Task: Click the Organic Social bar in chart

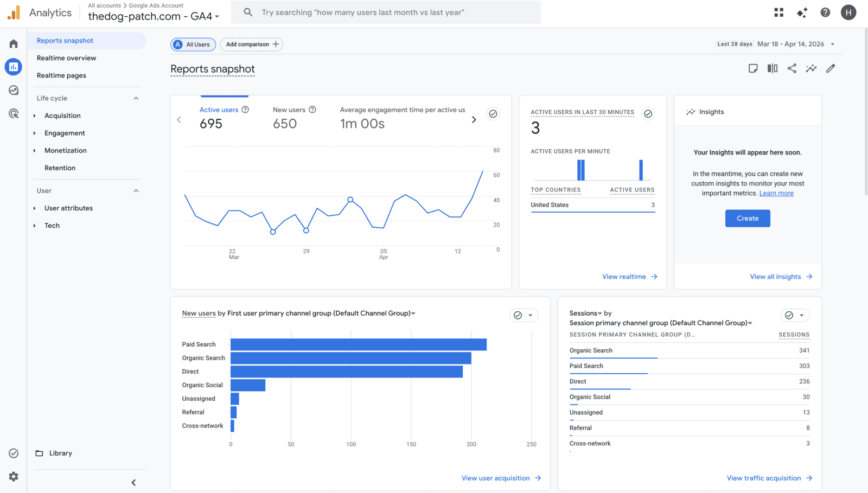Action: [248, 385]
